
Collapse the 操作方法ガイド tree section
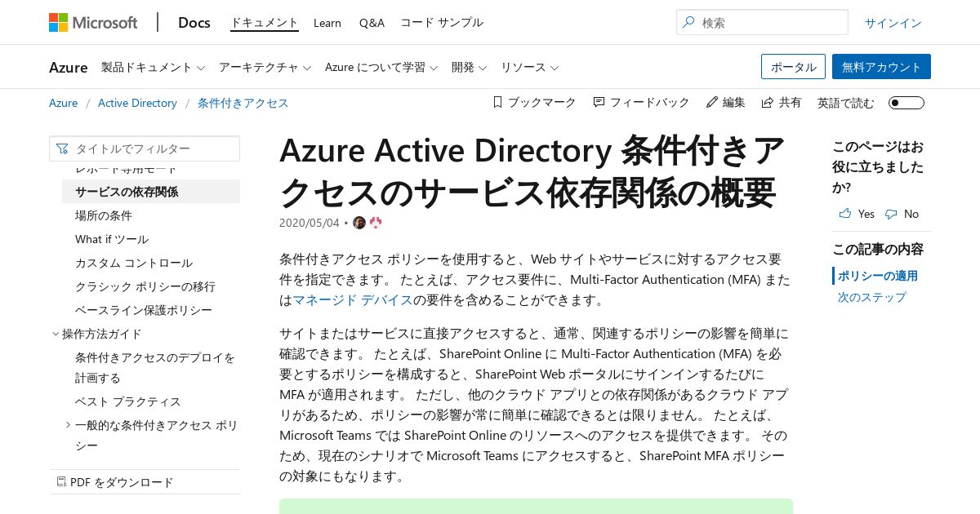[56, 334]
